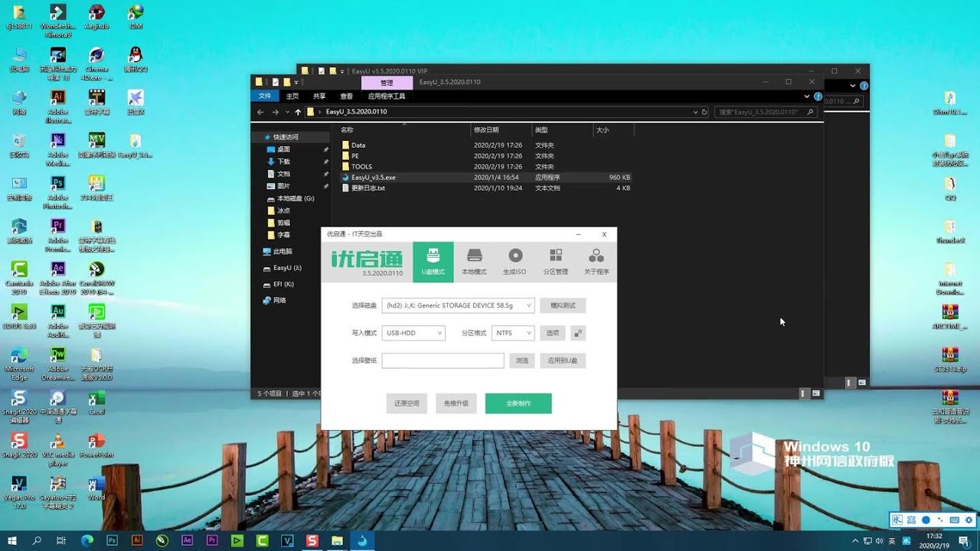This screenshot has height=551, width=980.
Task: Click the Explorer back arrow
Action: (261, 112)
